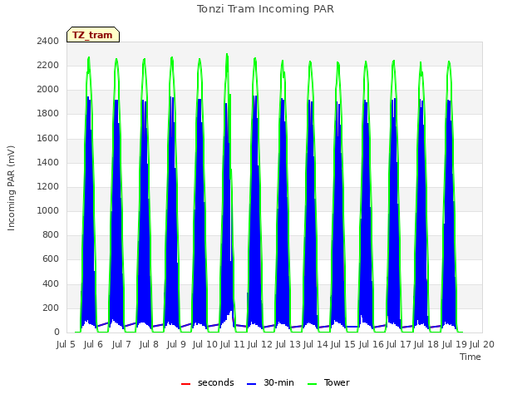Click the 1000 y-axis tick label
The width and height of the screenshot is (532, 399).
[48, 210]
